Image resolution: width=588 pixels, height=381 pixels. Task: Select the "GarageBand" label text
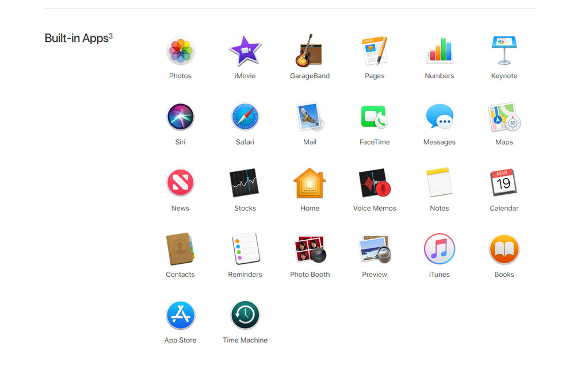pyautogui.click(x=310, y=76)
